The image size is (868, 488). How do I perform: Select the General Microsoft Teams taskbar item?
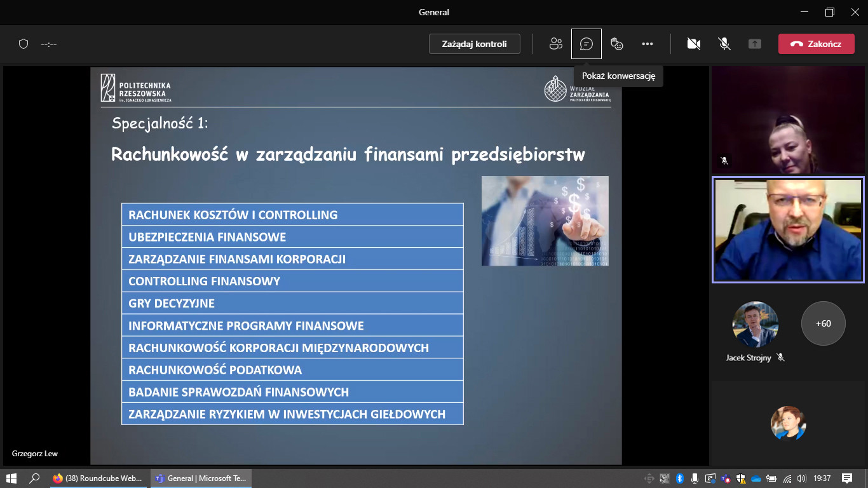[201, 478]
